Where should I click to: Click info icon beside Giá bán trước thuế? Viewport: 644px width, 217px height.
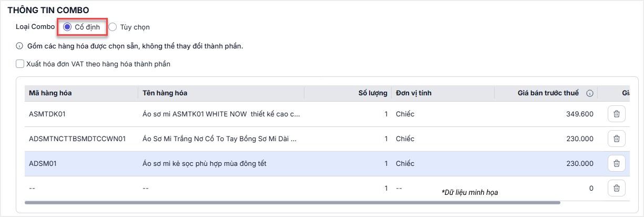[x=589, y=93]
